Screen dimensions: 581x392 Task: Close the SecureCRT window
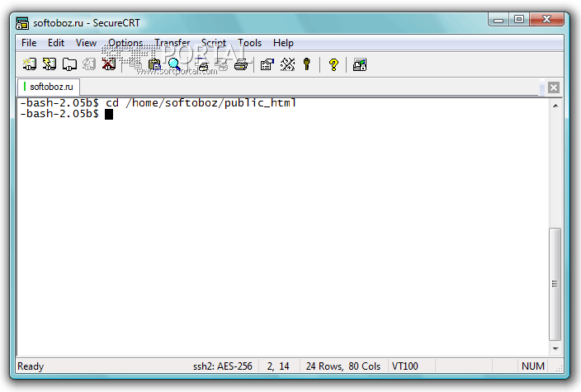tap(546, 19)
